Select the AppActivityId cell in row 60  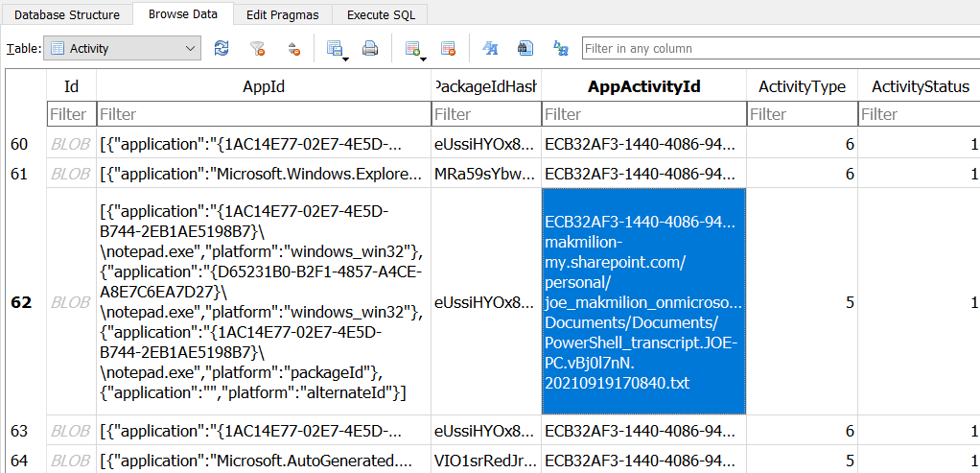point(643,145)
